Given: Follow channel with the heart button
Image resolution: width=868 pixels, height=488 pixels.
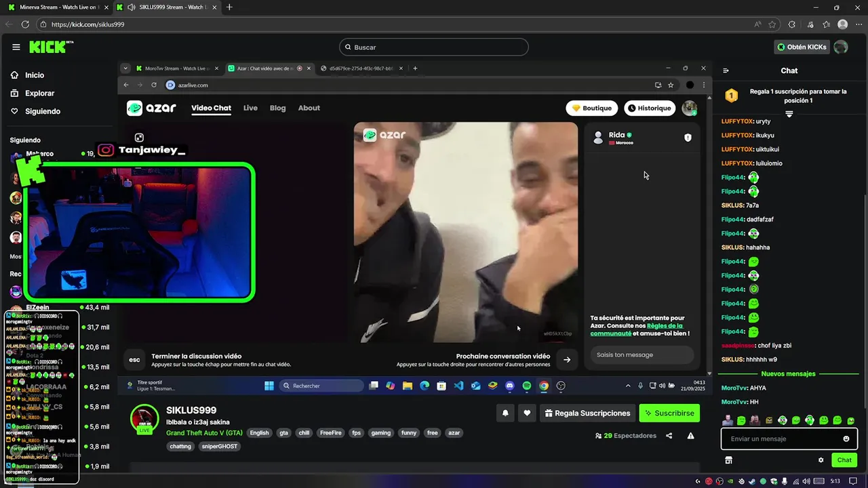Looking at the screenshot, I should click(x=527, y=413).
